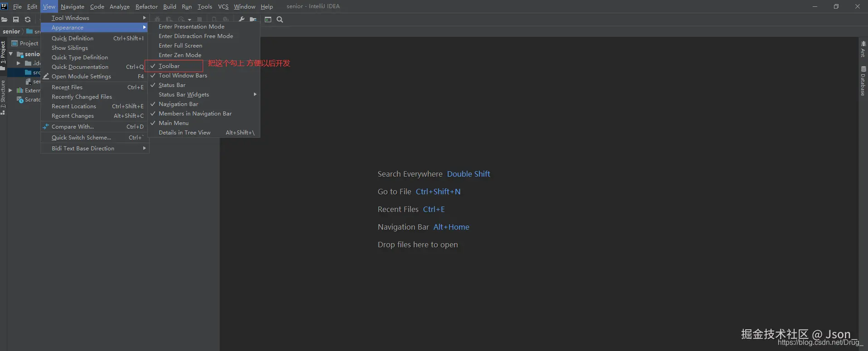Expand the .idea folder arrow
Viewport: 868px width, 351px height.
tap(19, 63)
